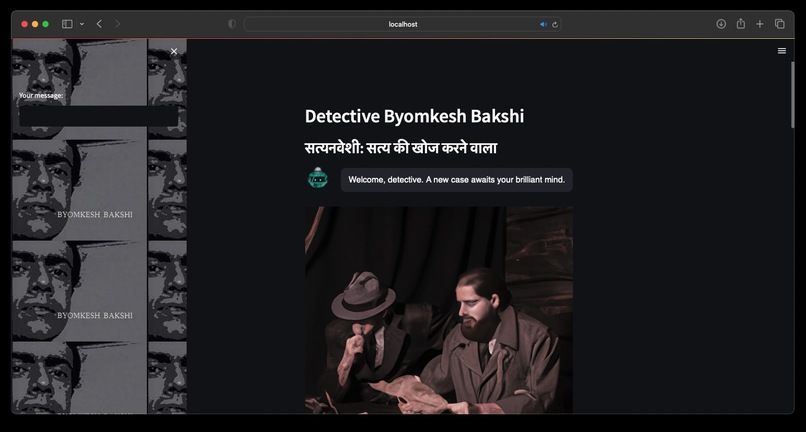
Task: Go back with Safari back arrow
Action: coord(99,24)
